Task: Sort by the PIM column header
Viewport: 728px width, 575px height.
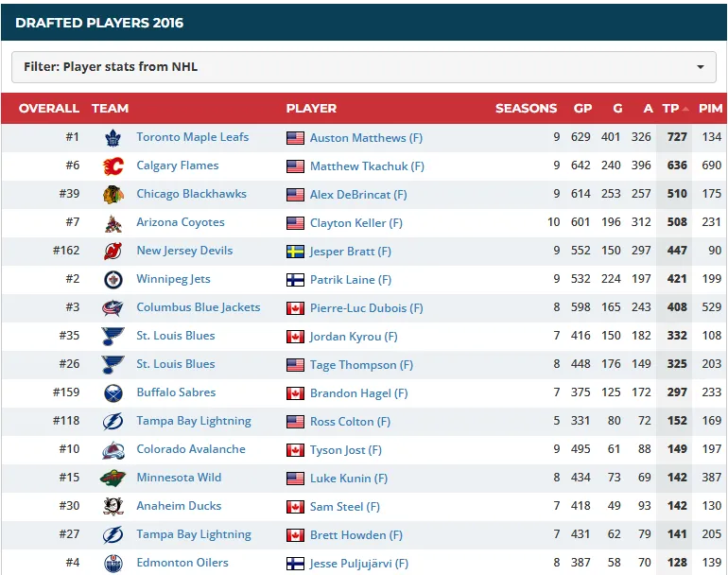Action: point(710,108)
